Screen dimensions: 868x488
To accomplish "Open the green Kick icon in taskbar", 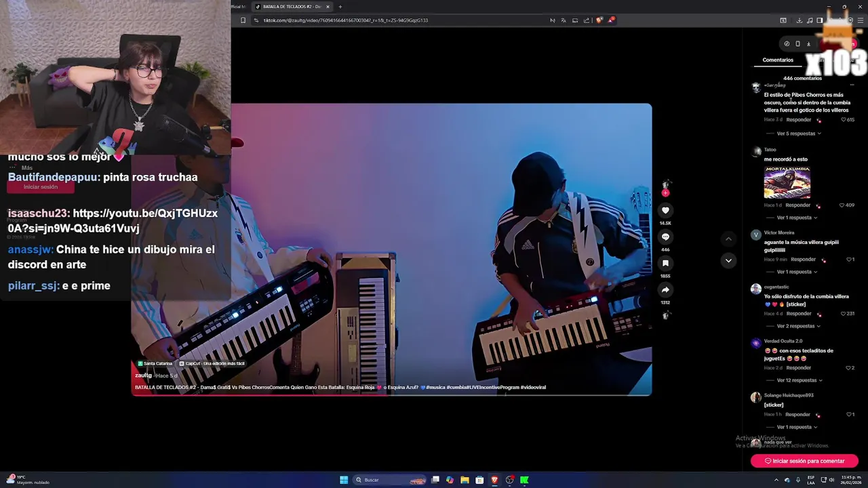I will pos(524,480).
